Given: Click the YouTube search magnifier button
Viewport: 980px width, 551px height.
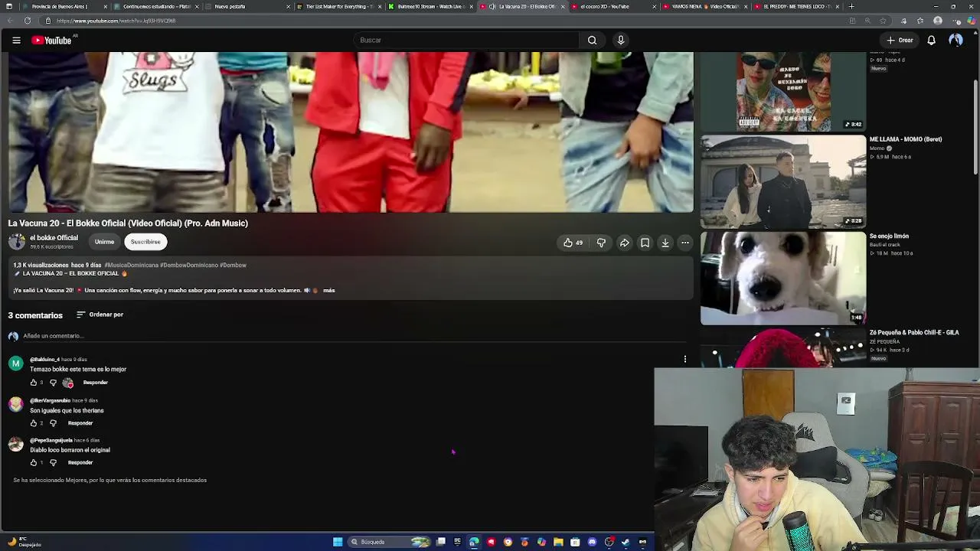Looking at the screenshot, I should pyautogui.click(x=592, y=40).
